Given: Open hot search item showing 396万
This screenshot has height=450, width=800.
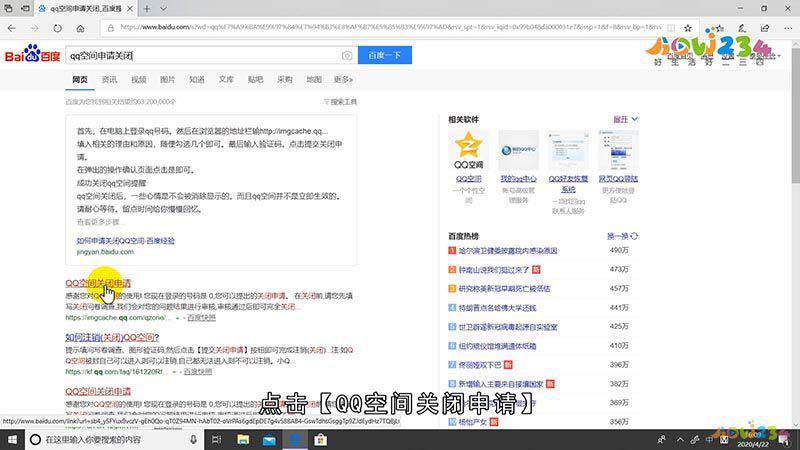Looking at the screenshot, I should pyautogui.click(x=480, y=365).
